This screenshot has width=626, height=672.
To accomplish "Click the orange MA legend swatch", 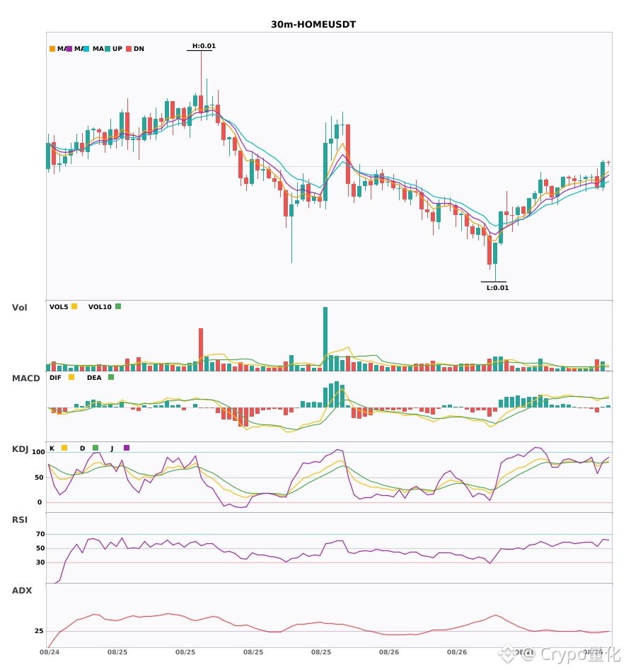I will pyautogui.click(x=52, y=49).
